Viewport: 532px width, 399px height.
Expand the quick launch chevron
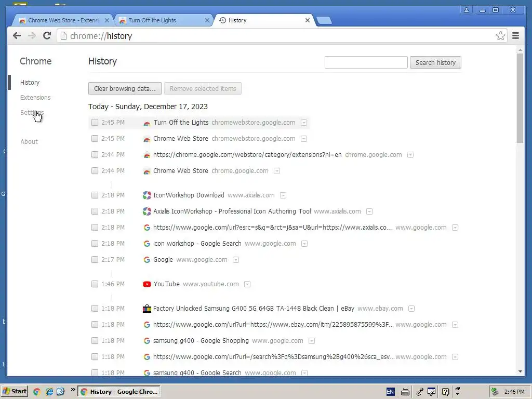(73, 390)
